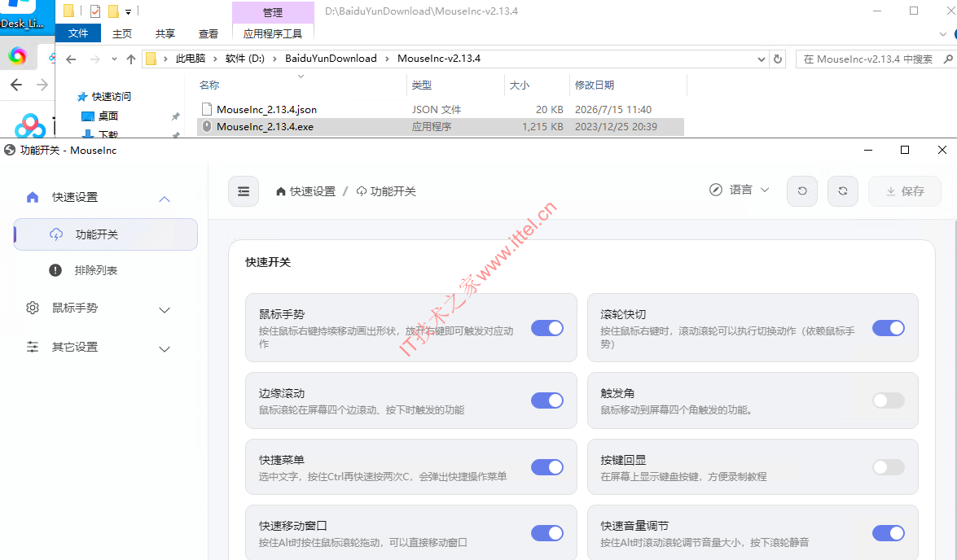Image resolution: width=957 pixels, height=560 pixels.
Task: Click the MouseInc_2.13.4.exe file icon
Action: pos(207,126)
